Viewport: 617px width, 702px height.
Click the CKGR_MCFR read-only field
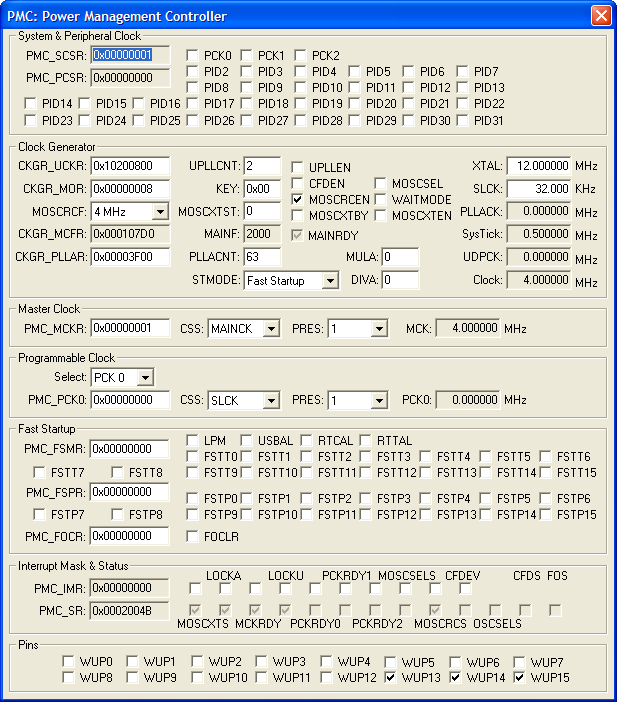(130, 234)
